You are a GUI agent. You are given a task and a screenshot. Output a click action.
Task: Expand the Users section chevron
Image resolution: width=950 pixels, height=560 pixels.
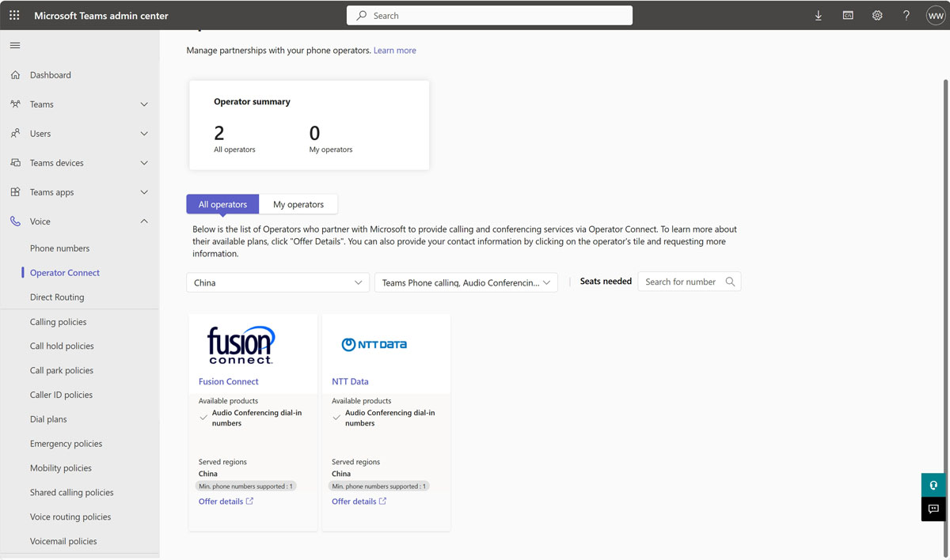(x=144, y=134)
